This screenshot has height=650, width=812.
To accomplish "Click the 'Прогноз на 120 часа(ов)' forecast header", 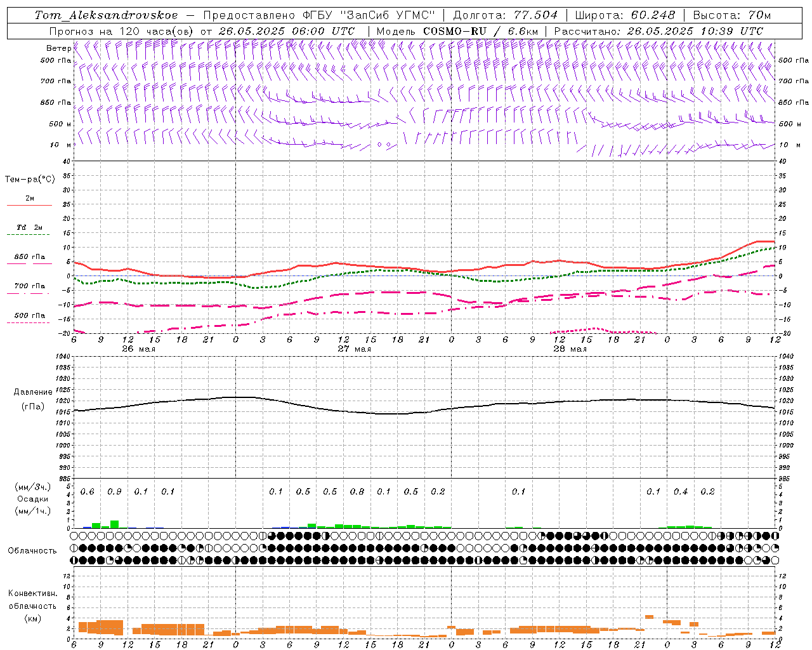I will [x=122, y=31].
